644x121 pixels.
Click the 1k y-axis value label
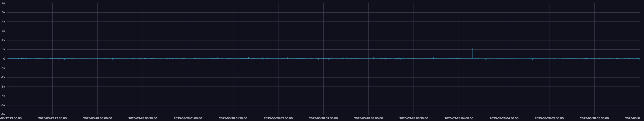3,49
